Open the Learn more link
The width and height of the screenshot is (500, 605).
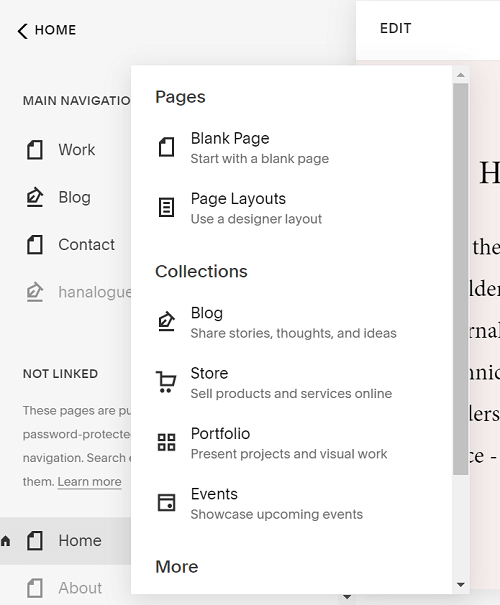[x=90, y=482]
